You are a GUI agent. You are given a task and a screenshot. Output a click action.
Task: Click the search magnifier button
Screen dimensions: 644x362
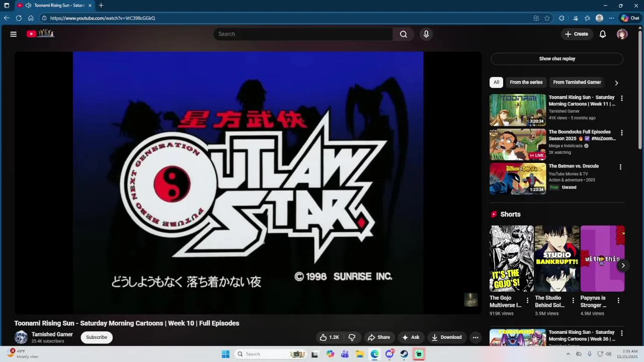pyautogui.click(x=404, y=34)
